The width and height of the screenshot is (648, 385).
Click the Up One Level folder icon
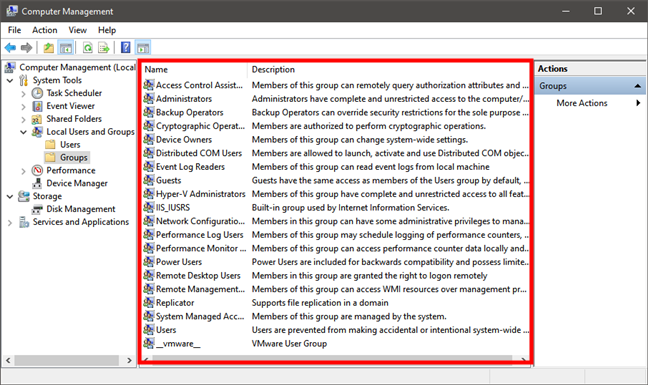(x=49, y=48)
